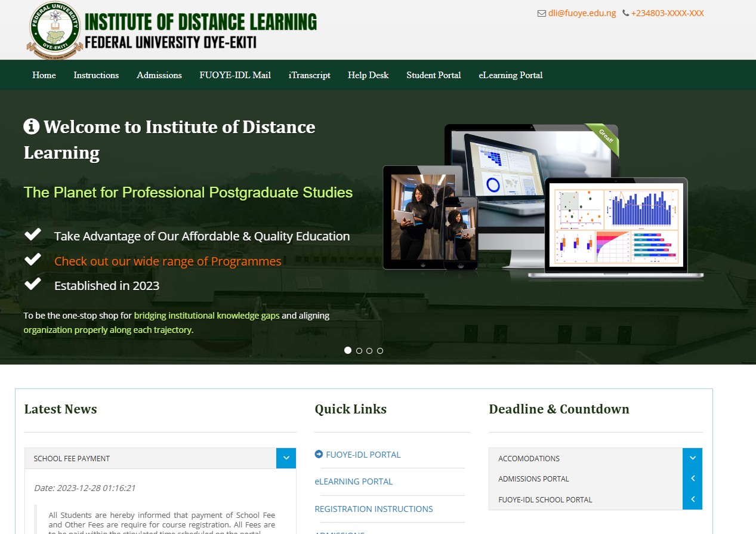Open the REGISTRATION INSTRUCTIONS quick link
This screenshot has width=756, height=534.
pyautogui.click(x=374, y=509)
